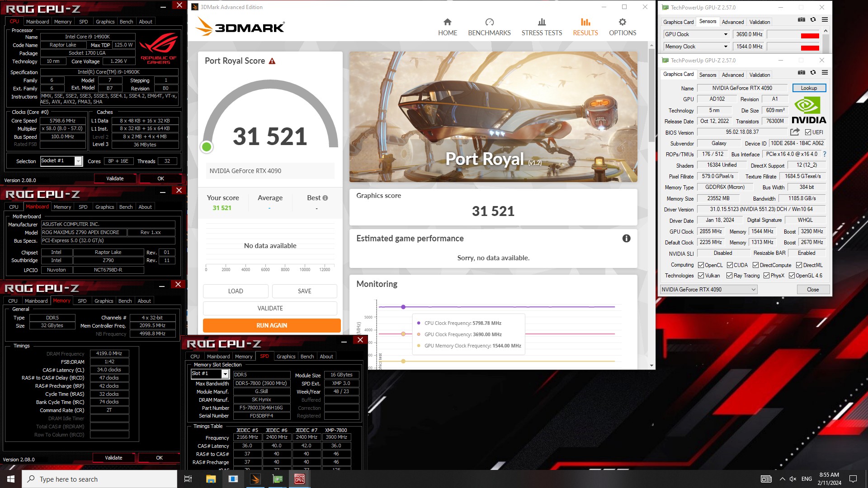
Task: Expand the GPU Clock sensor dropdown
Action: tap(726, 34)
